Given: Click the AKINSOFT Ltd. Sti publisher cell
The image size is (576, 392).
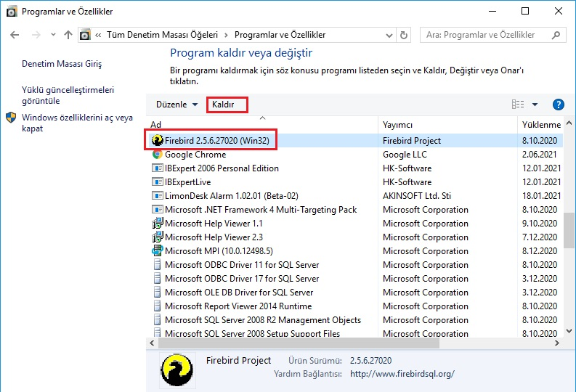Looking at the screenshot, I should click(x=417, y=195).
